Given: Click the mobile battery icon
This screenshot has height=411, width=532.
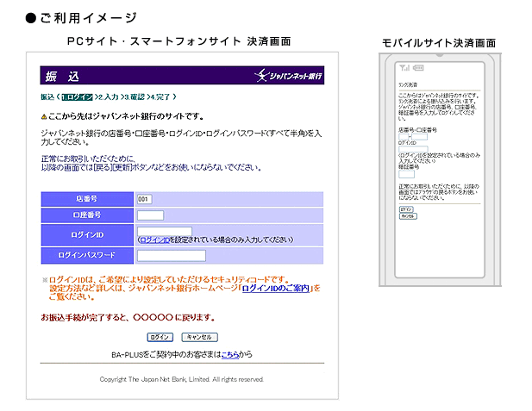Looking at the screenshot, I should [x=418, y=68].
